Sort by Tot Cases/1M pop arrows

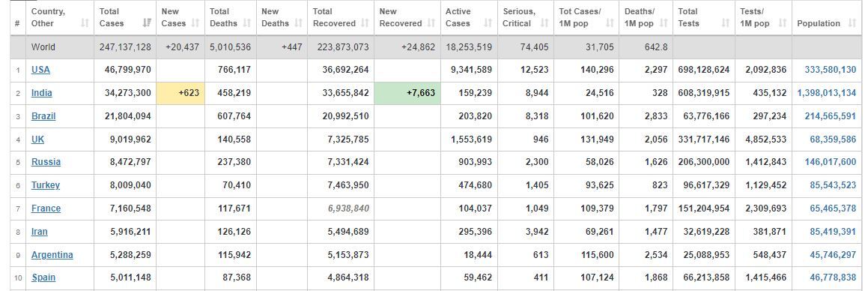[x=610, y=23]
